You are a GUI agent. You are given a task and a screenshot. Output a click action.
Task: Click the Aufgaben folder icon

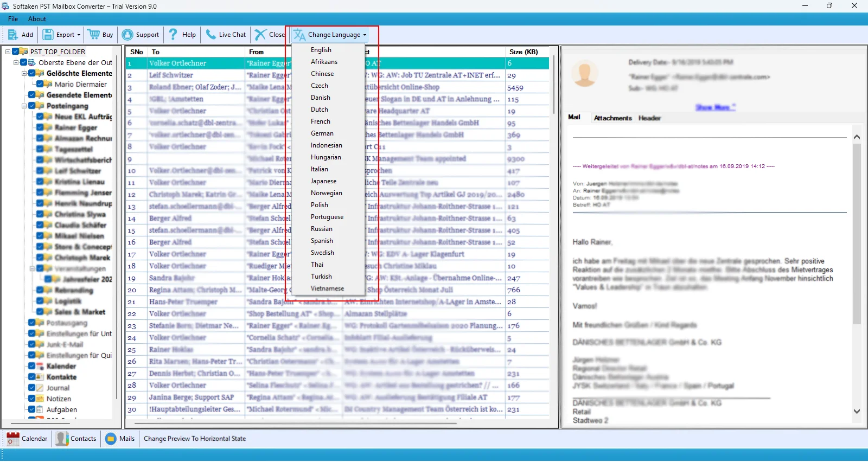(40, 409)
